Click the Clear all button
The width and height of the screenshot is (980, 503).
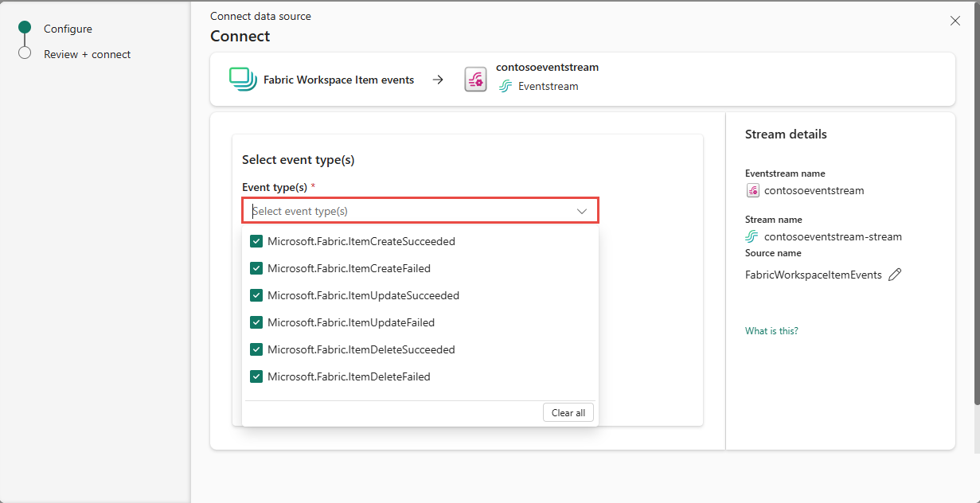pyautogui.click(x=568, y=412)
